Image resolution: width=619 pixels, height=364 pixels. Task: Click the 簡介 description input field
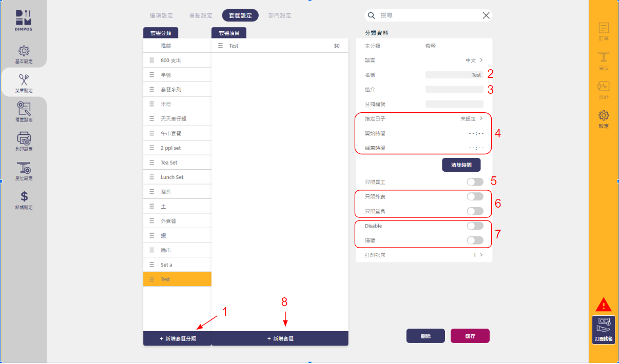pos(454,89)
